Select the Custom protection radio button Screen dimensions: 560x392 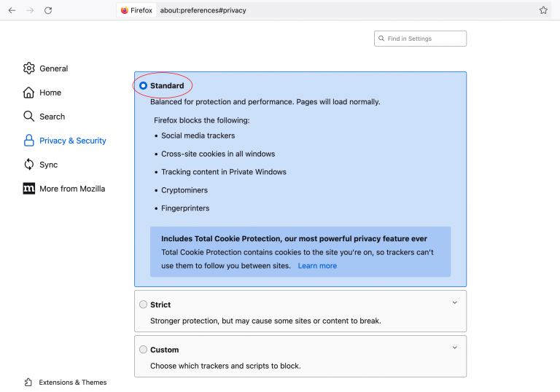point(143,350)
